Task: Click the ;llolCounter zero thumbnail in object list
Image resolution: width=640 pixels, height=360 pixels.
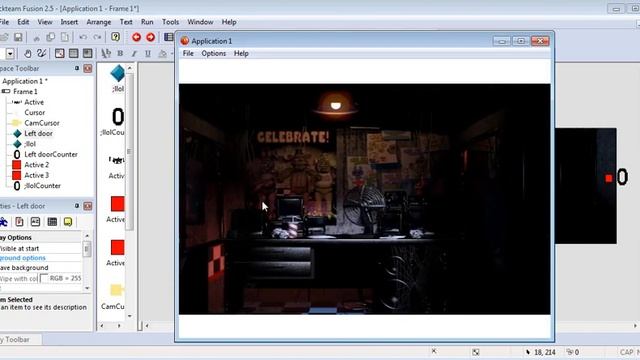Action: click(x=118, y=117)
